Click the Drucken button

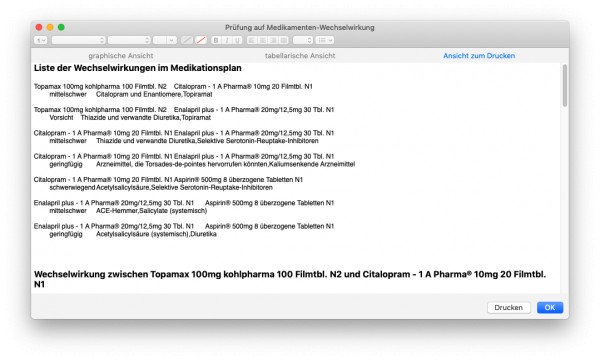509,308
